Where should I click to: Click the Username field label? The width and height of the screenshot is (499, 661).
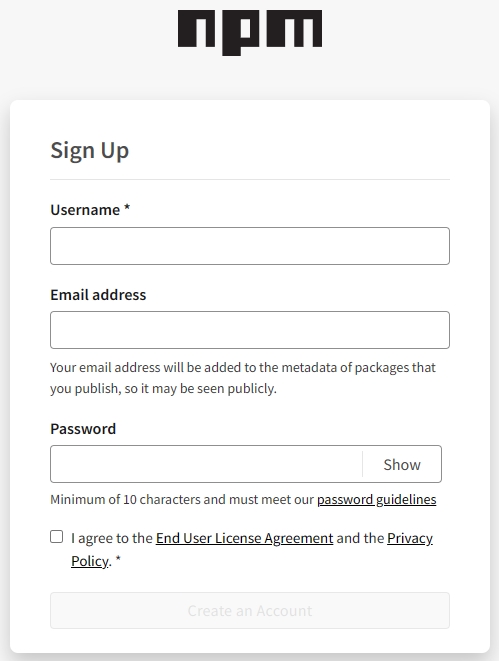pyautogui.click(x=85, y=210)
